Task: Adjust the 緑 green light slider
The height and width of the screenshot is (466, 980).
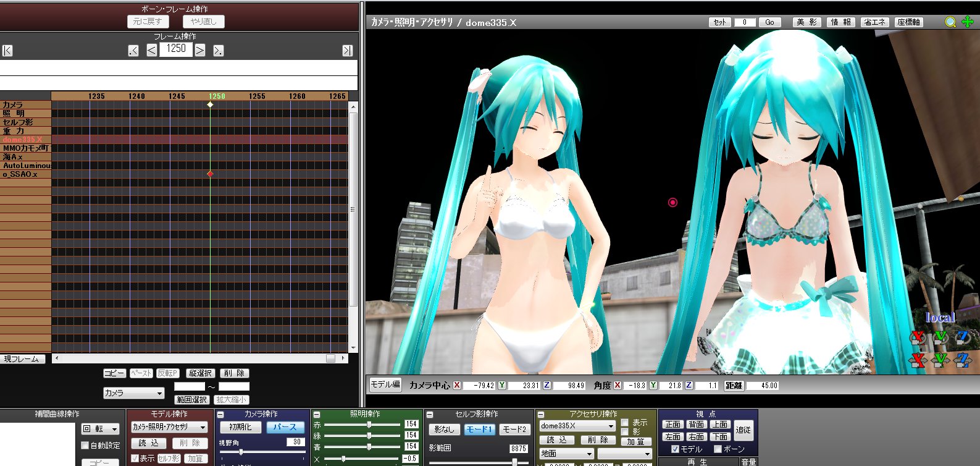Action: [x=363, y=435]
